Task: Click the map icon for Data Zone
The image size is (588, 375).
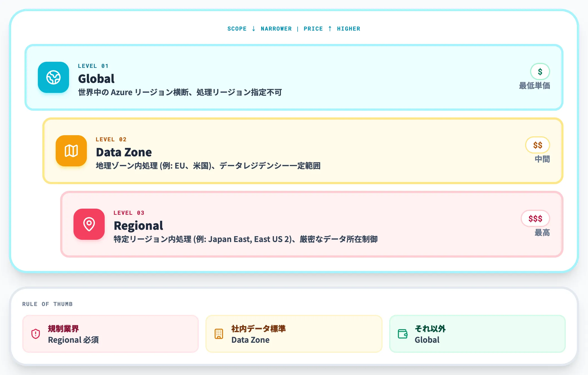Action: (71, 151)
